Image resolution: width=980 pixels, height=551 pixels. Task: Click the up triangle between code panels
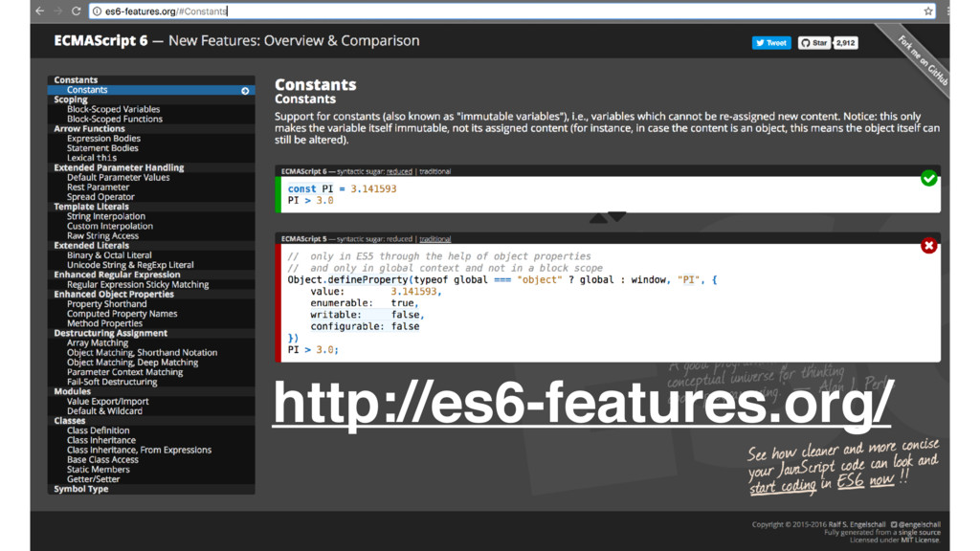(x=598, y=218)
